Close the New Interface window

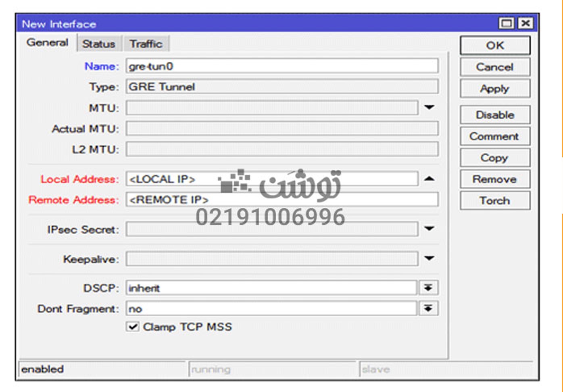point(525,23)
